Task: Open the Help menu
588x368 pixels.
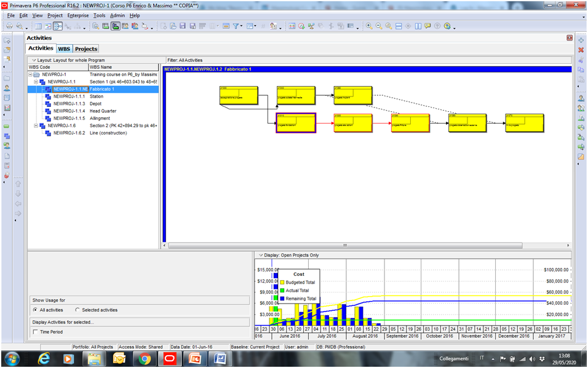Action: (x=135, y=15)
